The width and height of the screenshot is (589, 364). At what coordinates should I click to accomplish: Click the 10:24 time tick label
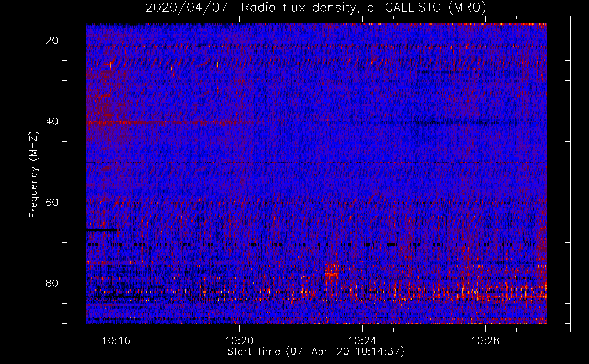[x=362, y=341]
